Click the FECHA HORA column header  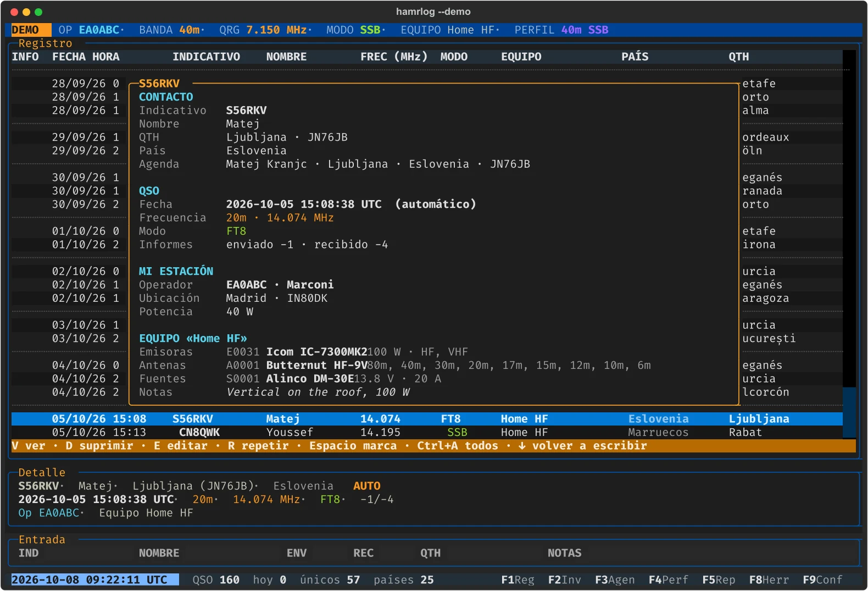(86, 57)
